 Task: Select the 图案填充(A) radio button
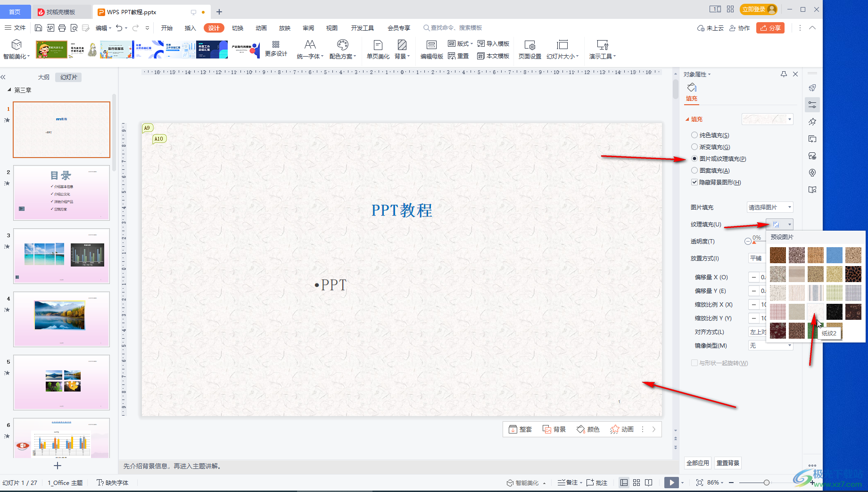pyautogui.click(x=694, y=171)
